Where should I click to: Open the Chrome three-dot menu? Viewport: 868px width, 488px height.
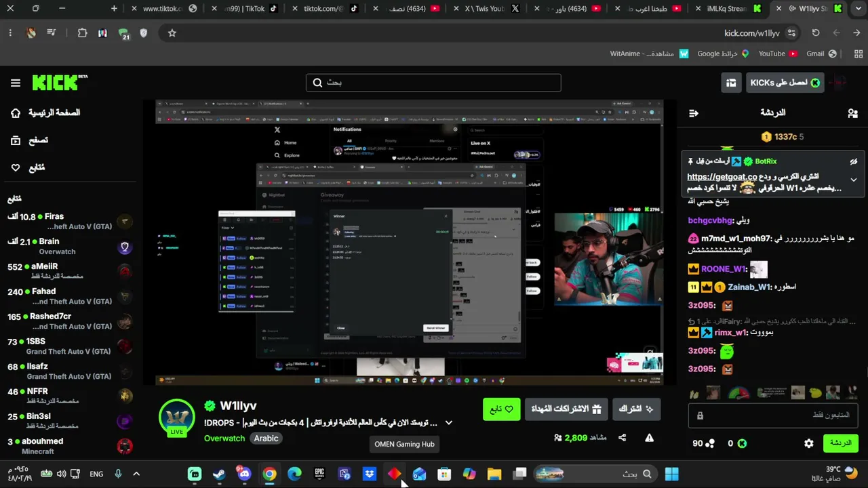10,33
